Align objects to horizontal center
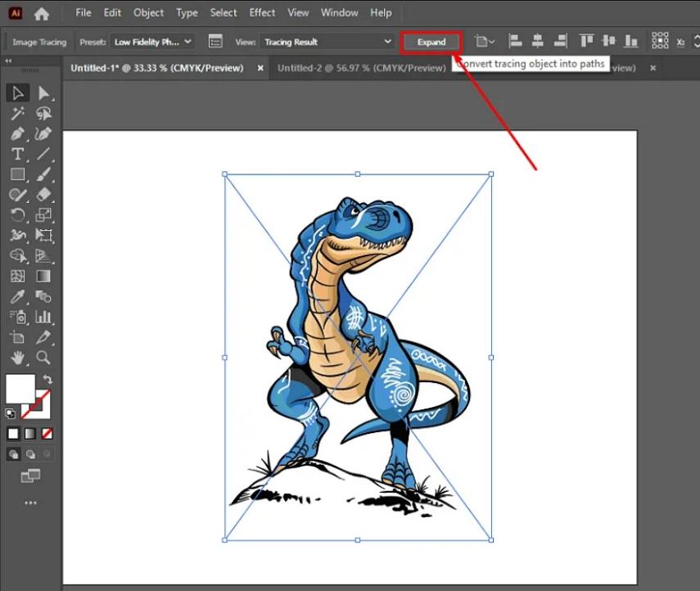The image size is (700, 591). [538, 39]
